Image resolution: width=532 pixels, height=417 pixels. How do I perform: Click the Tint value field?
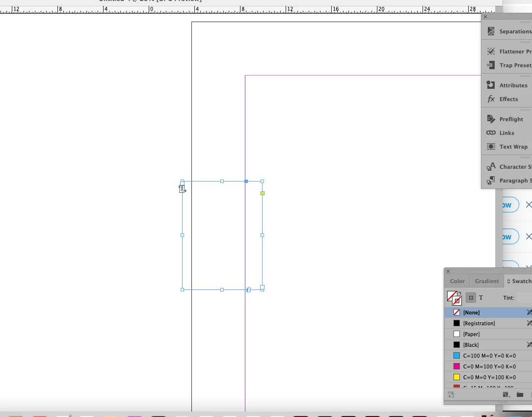coord(524,298)
